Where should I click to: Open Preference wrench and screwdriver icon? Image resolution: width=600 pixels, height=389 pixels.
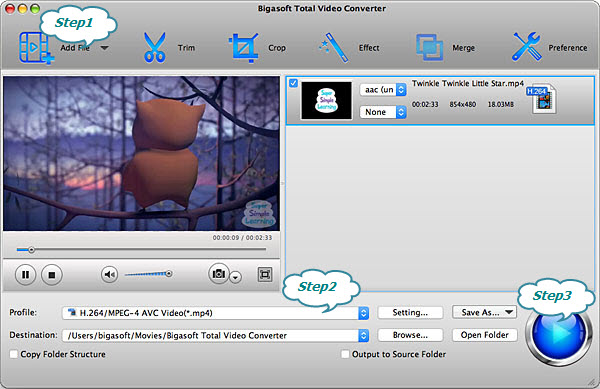pos(527,47)
